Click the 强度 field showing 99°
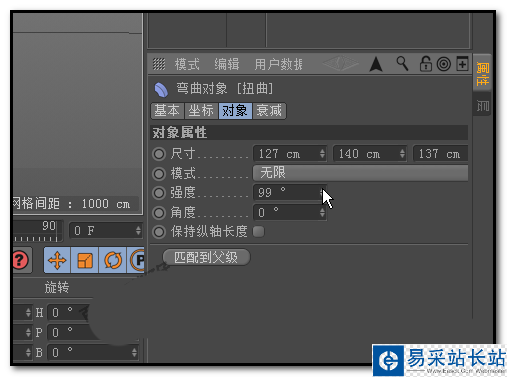Viewport: 507px width, 377px height. click(x=289, y=193)
